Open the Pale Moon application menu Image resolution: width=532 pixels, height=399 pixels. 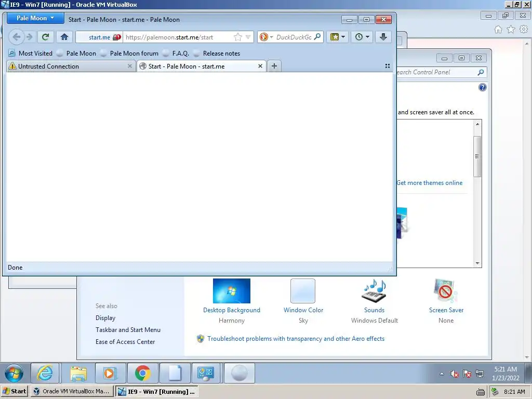pyautogui.click(x=35, y=18)
